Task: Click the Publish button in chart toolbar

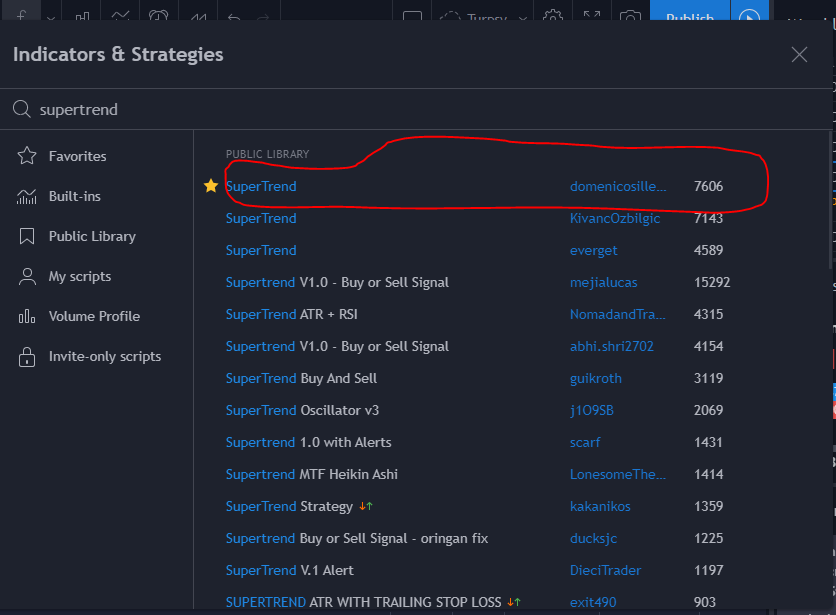Action: coord(689,11)
